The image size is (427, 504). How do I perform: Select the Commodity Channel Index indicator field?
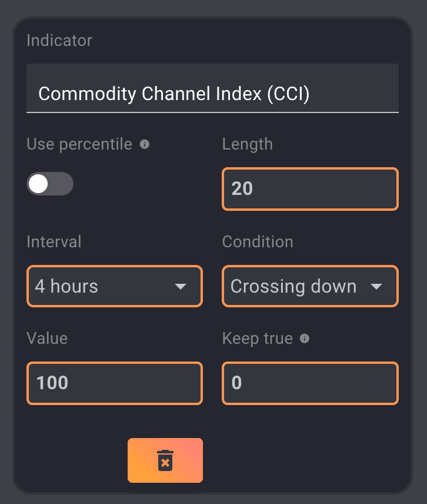(x=212, y=94)
